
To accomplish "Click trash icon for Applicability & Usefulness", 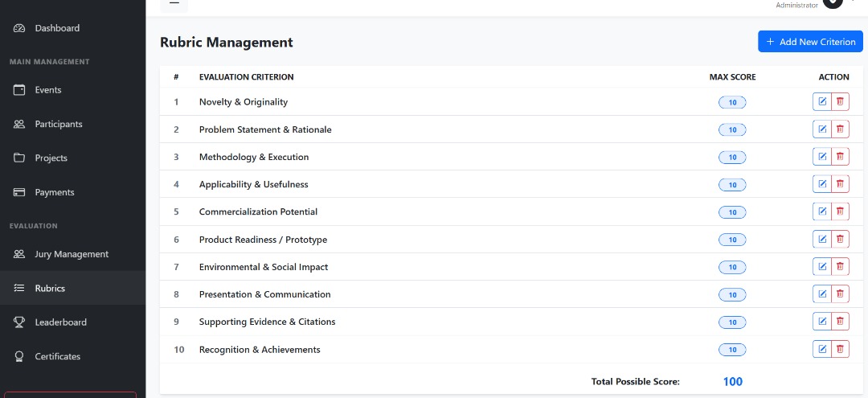I will [840, 184].
